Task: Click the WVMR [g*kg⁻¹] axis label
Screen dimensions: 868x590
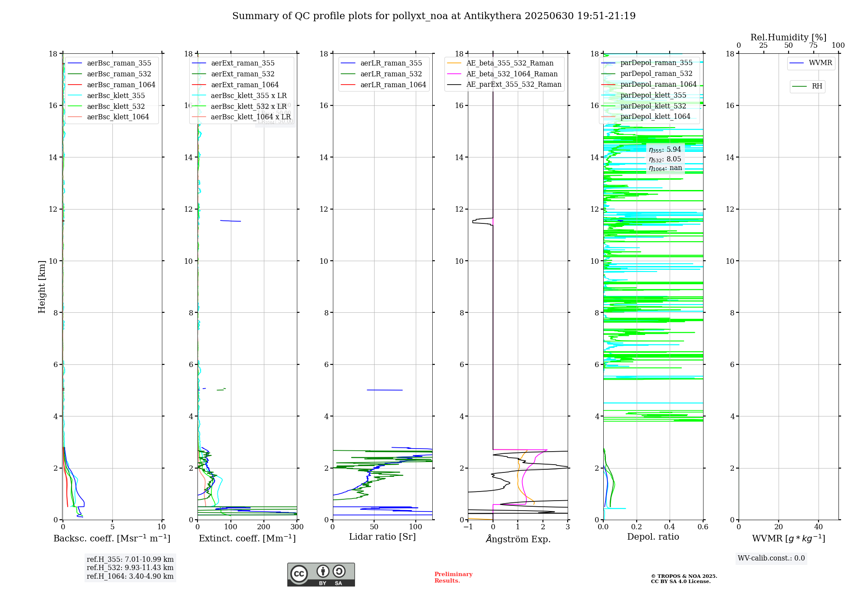Action: (x=789, y=538)
